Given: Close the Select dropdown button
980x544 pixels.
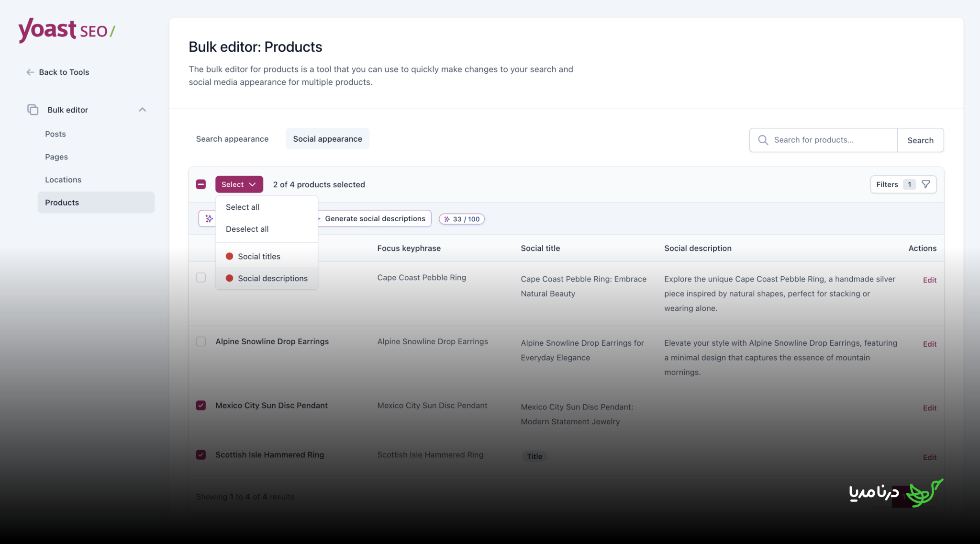Looking at the screenshot, I should [x=239, y=184].
